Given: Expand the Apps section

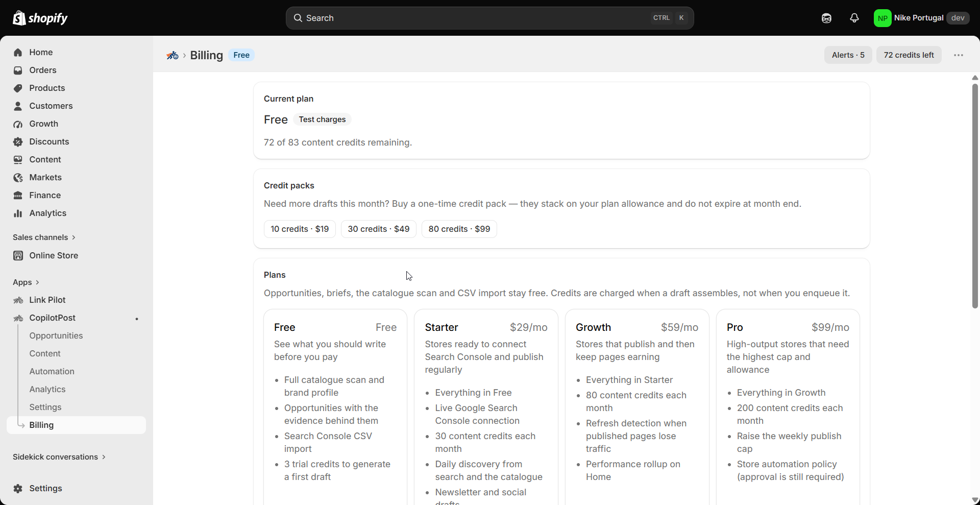Looking at the screenshot, I should (26, 282).
